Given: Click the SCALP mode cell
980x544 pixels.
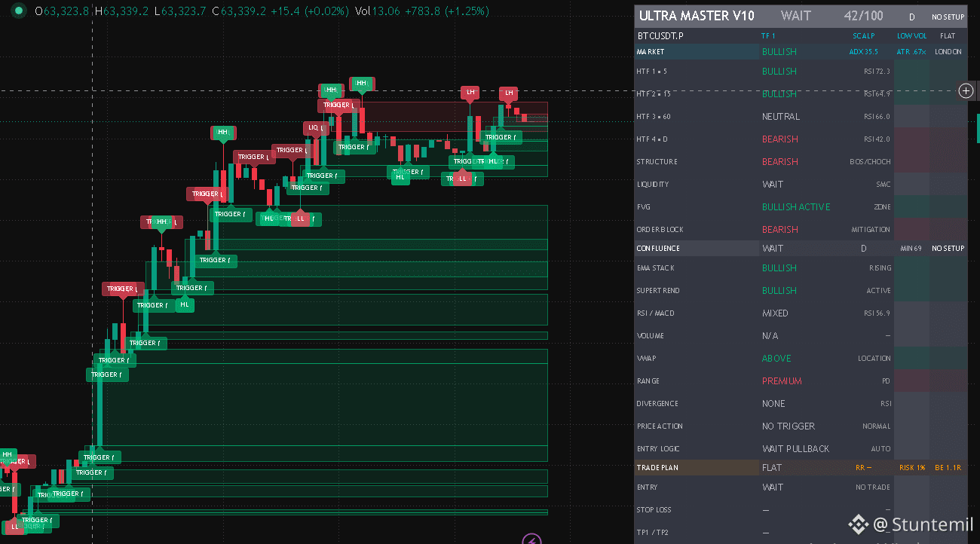Looking at the screenshot, I should tap(864, 35).
